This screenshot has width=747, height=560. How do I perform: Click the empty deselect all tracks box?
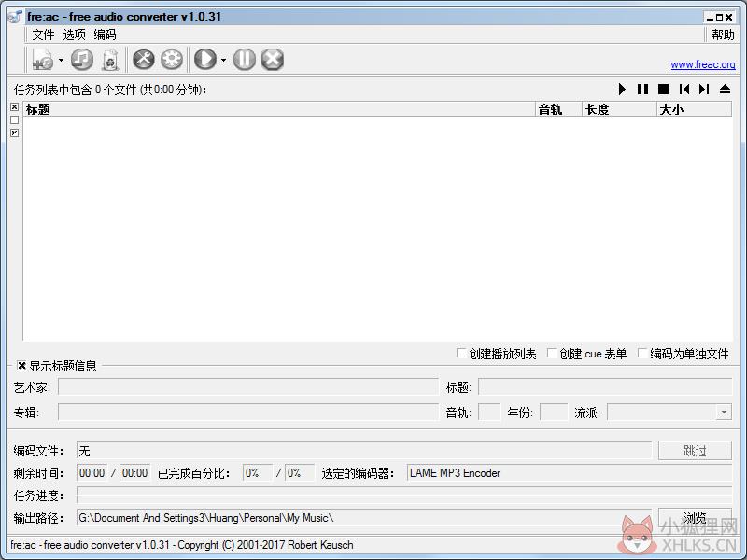click(14, 120)
